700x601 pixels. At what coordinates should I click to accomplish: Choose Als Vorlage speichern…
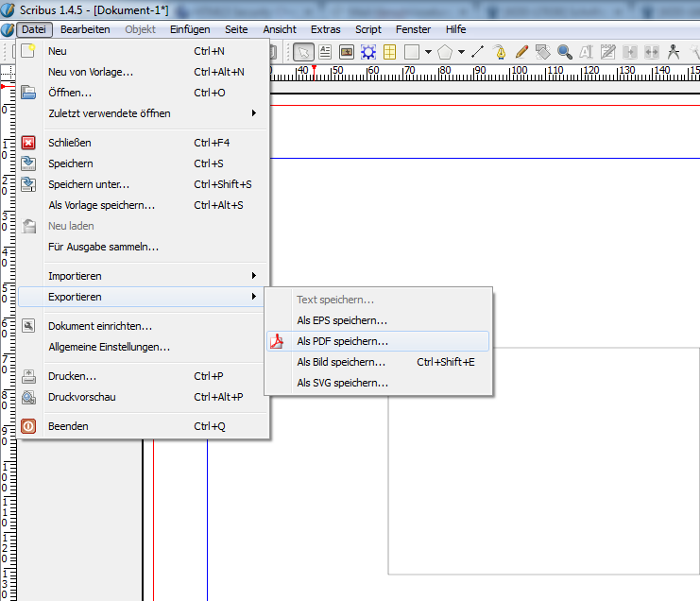coord(143,205)
